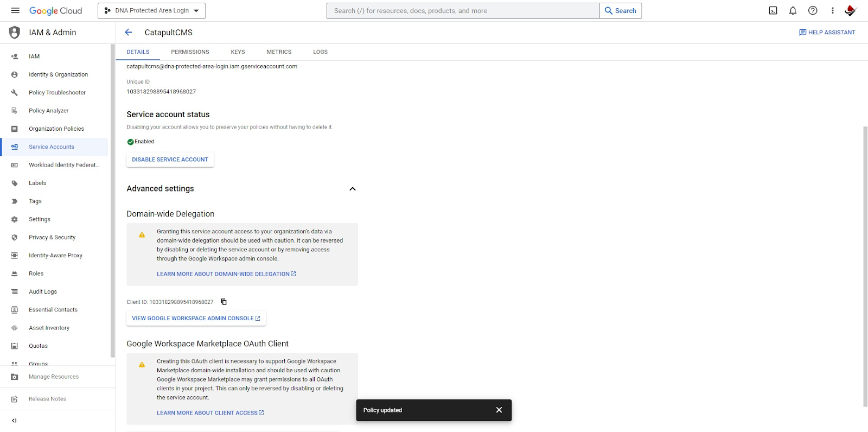Open the DNA Protected Area Login project selector
Screen dimensions: 868x432
click(x=151, y=11)
